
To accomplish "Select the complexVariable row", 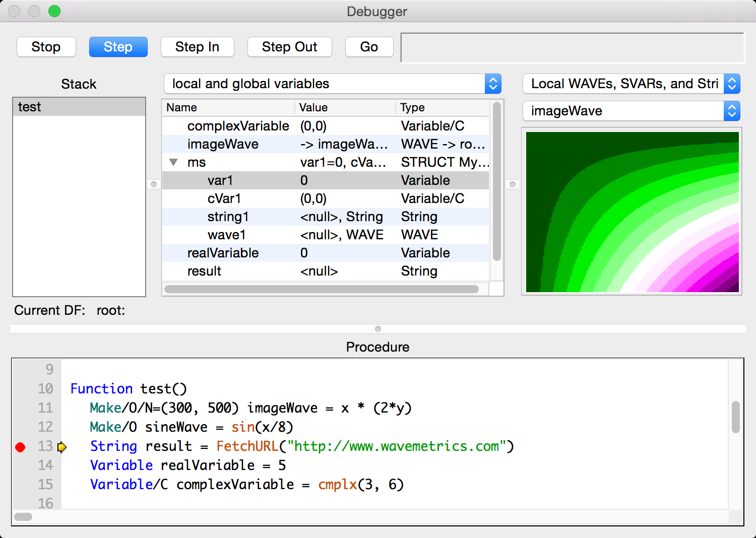I will [x=326, y=126].
